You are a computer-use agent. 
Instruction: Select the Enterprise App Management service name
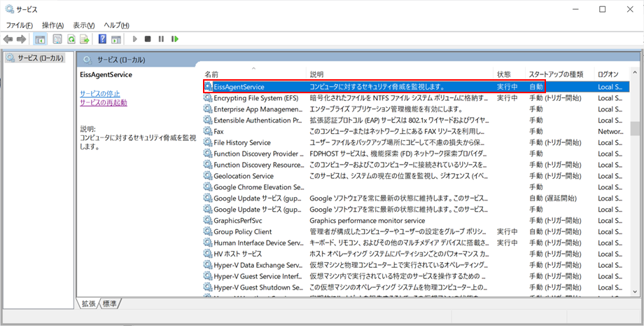point(258,109)
